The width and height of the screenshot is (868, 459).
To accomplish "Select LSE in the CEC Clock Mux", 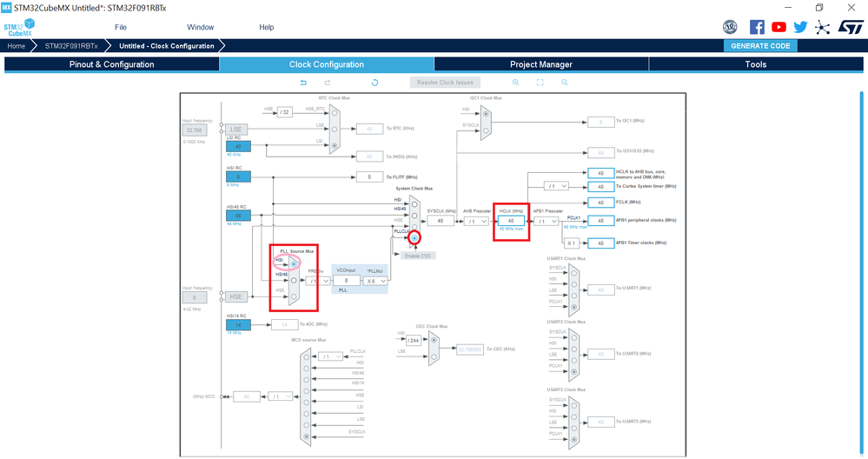I will point(434,357).
